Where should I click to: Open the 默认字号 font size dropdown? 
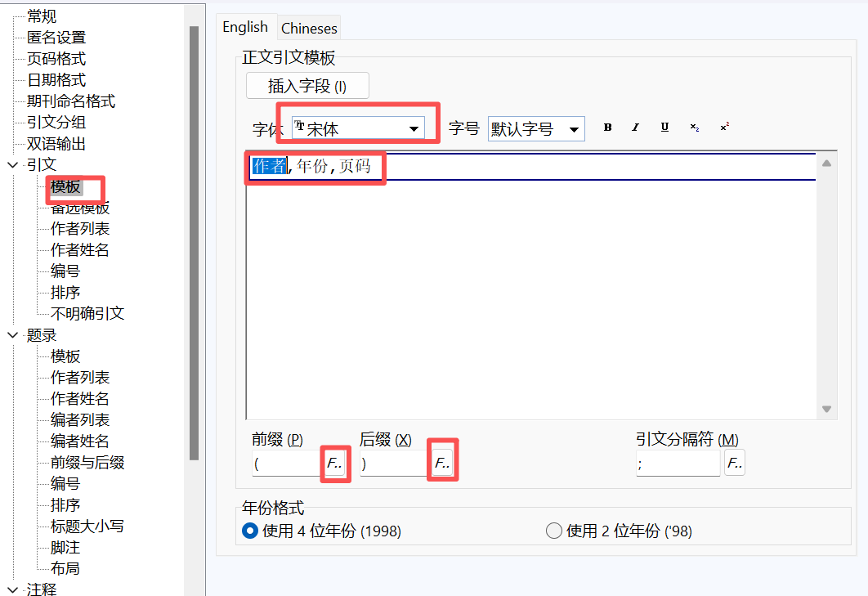click(x=575, y=129)
